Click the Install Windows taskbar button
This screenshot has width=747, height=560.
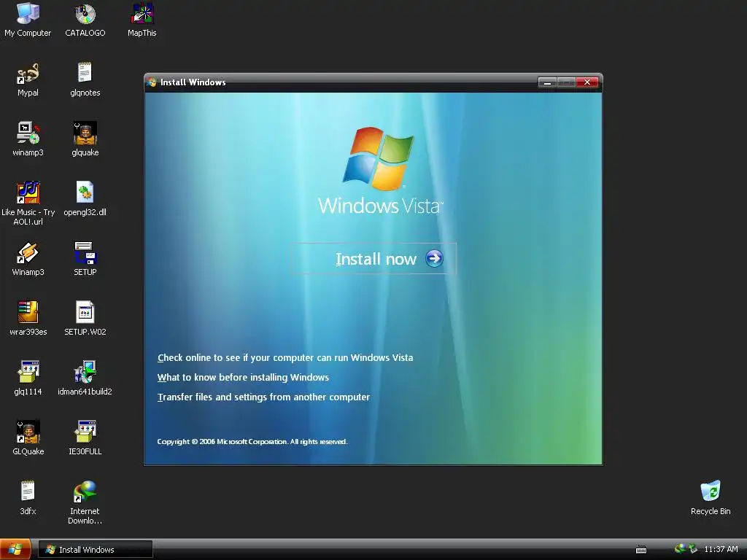(x=96, y=550)
